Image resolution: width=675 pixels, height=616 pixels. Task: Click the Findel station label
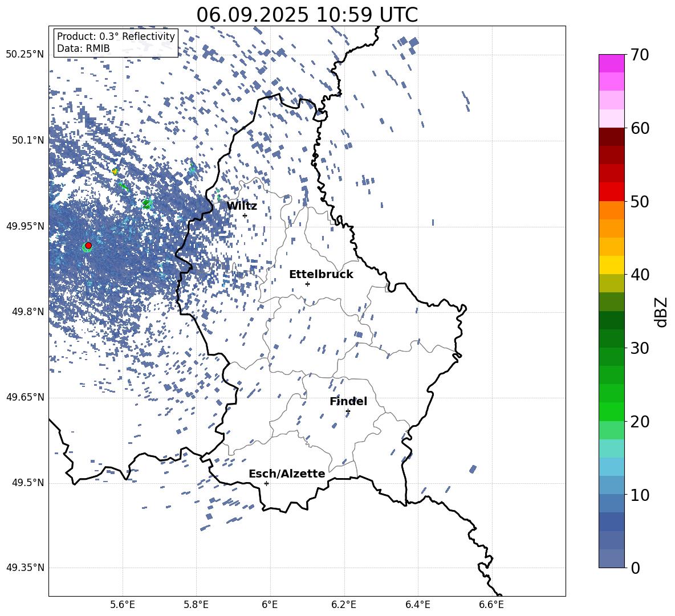click(348, 401)
